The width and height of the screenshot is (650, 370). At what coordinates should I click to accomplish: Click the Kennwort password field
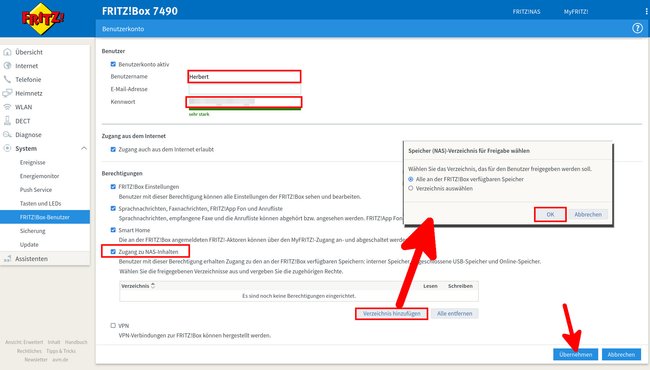(244, 102)
